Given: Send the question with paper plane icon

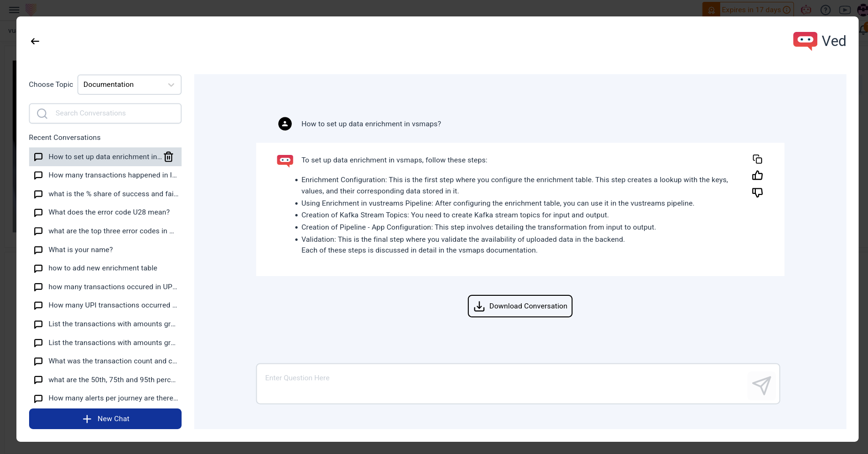Looking at the screenshot, I should click(x=761, y=385).
